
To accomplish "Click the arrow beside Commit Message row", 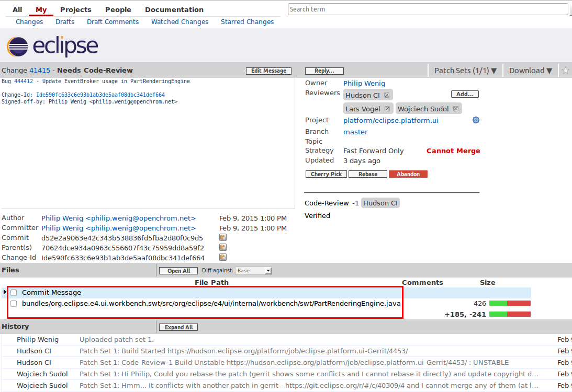I will (x=5, y=292).
